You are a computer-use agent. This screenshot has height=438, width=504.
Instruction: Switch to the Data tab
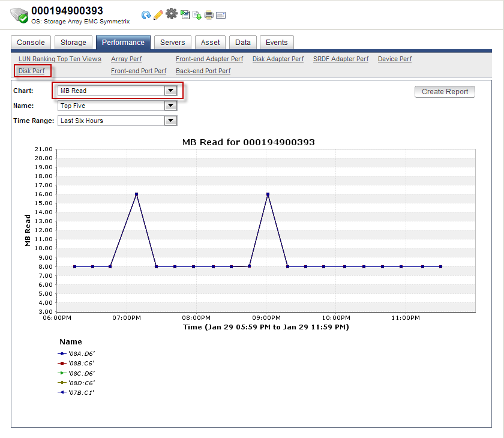(x=242, y=43)
